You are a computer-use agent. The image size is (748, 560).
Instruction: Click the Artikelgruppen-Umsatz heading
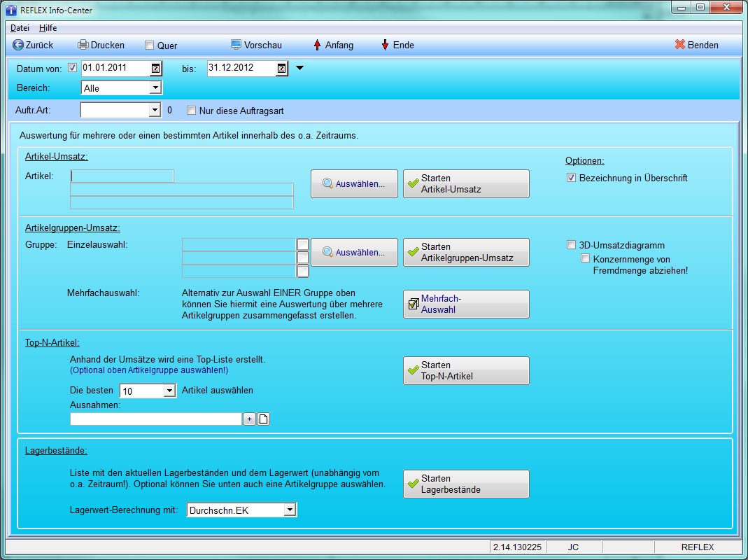click(x=73, y=228)
